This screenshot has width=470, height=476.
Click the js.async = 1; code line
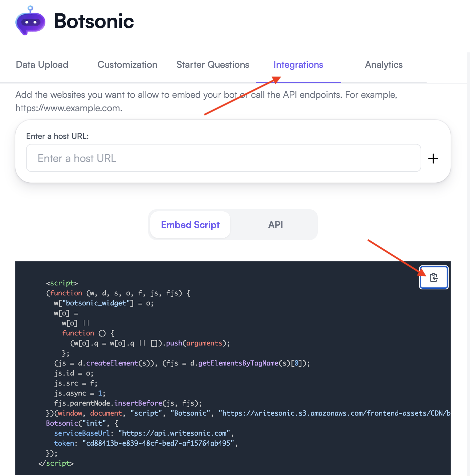(x=80, y=393)
